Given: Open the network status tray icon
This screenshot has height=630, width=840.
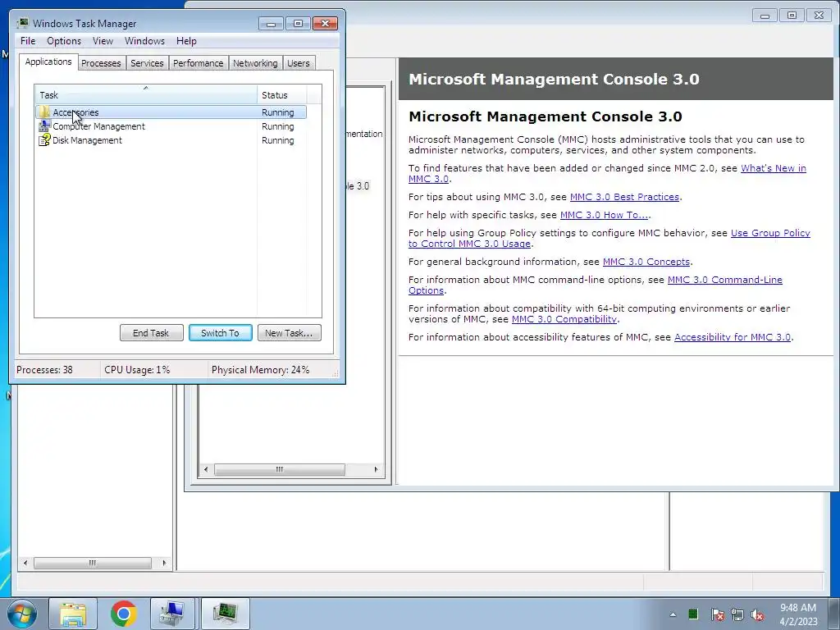Looking at the screenshot, I should coord(737,614).
